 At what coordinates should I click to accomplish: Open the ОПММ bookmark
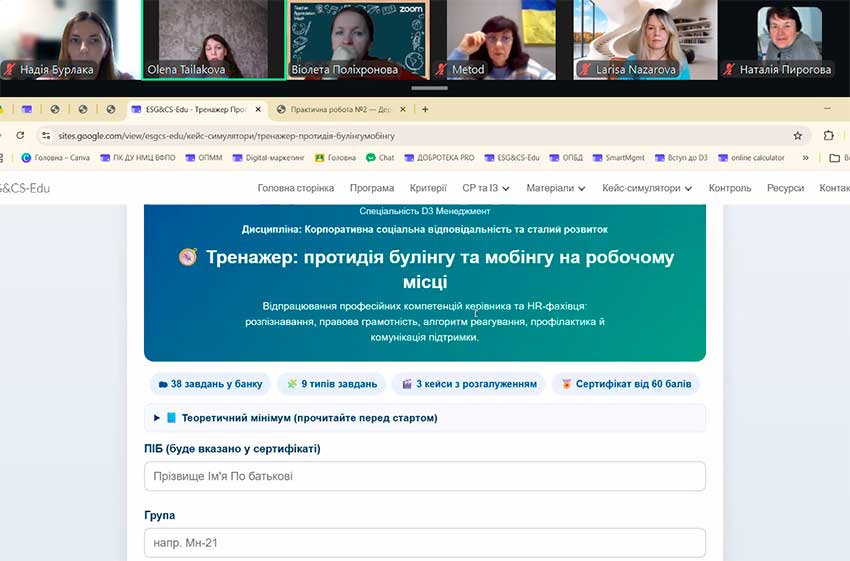204,158
